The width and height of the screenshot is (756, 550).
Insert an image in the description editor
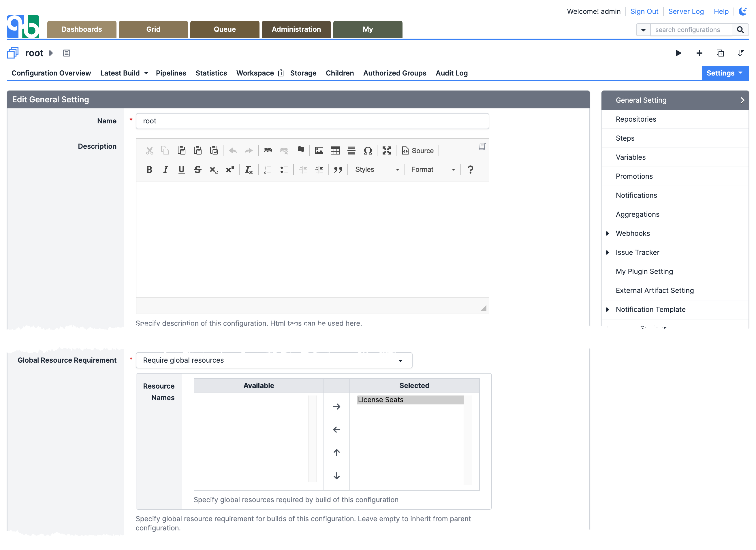point(319,151)
